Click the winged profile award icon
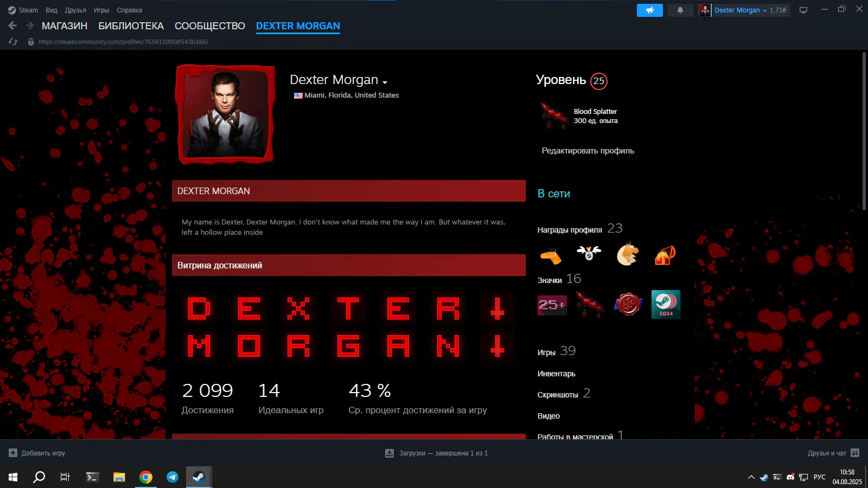 tap(589, 254)
